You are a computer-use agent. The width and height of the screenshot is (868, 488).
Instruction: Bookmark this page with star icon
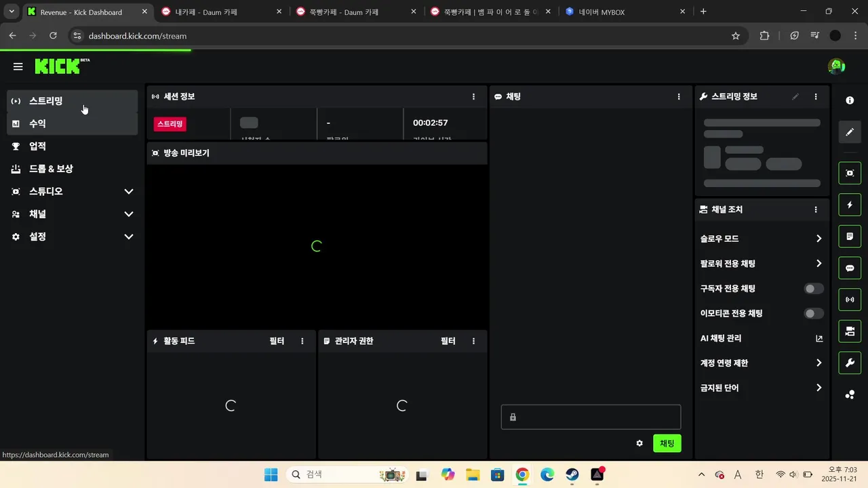pos(736,36)
